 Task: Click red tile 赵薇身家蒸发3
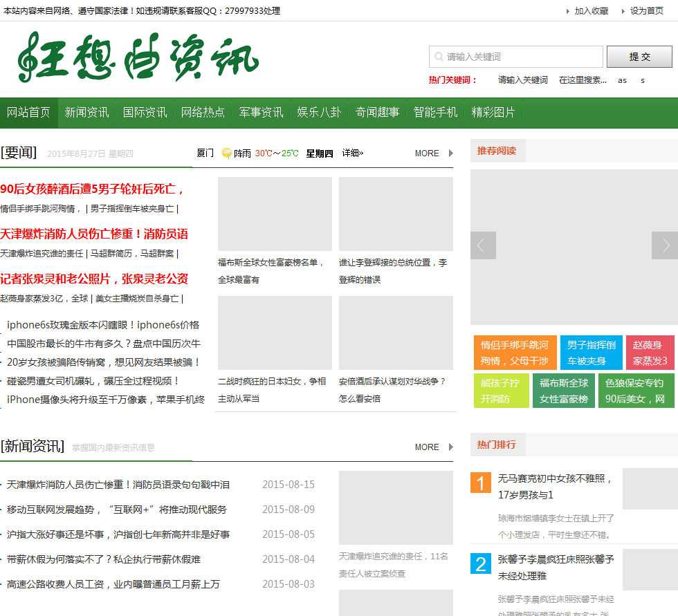pos(650,353)
